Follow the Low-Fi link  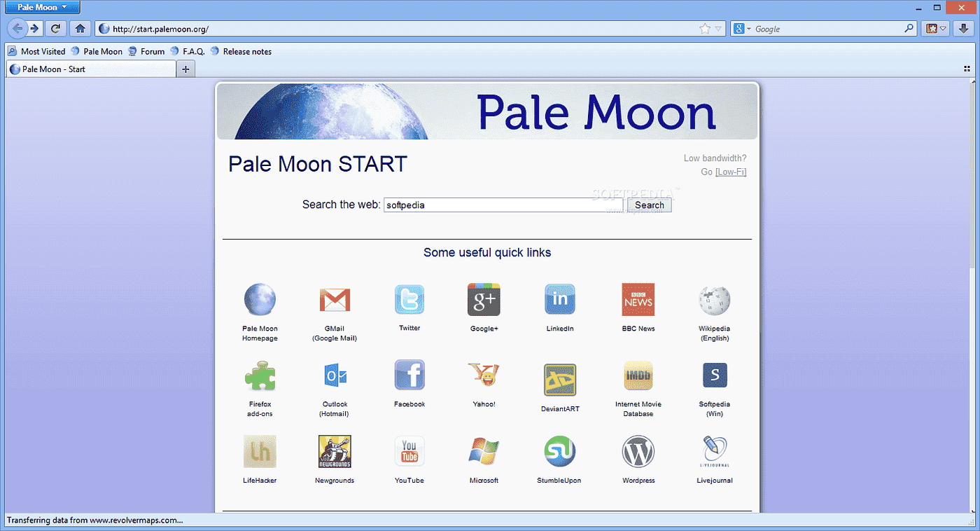(731, 172)
